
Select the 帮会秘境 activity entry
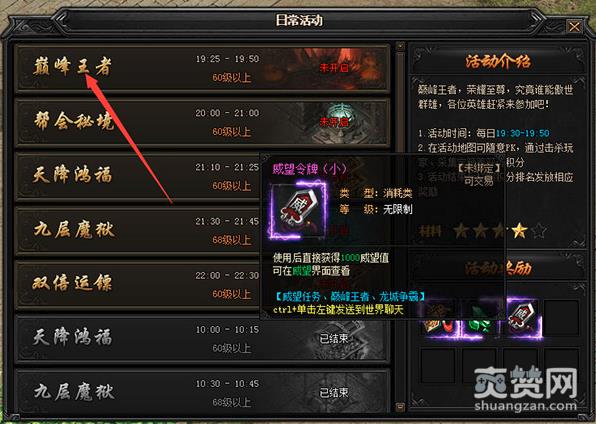click(203, 122)
